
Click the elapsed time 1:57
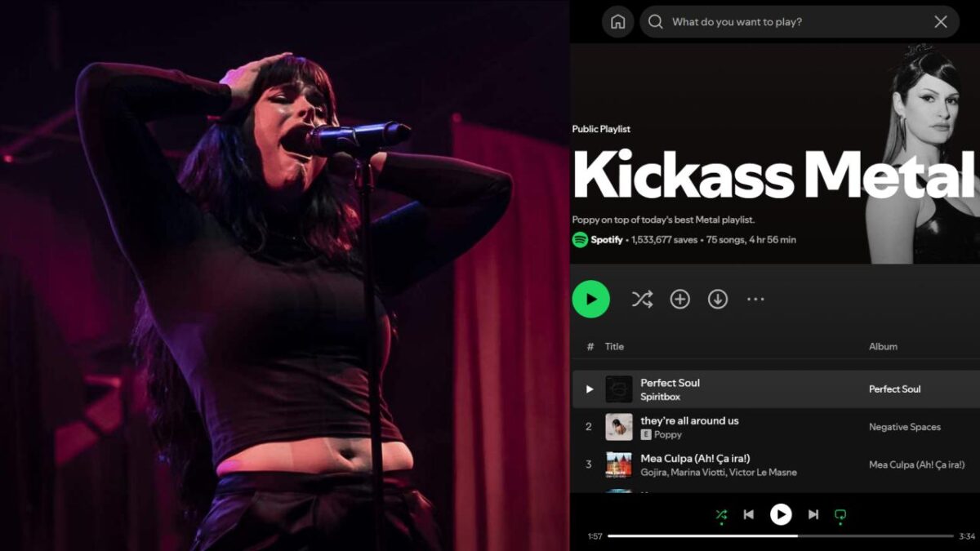pos(595,536)
